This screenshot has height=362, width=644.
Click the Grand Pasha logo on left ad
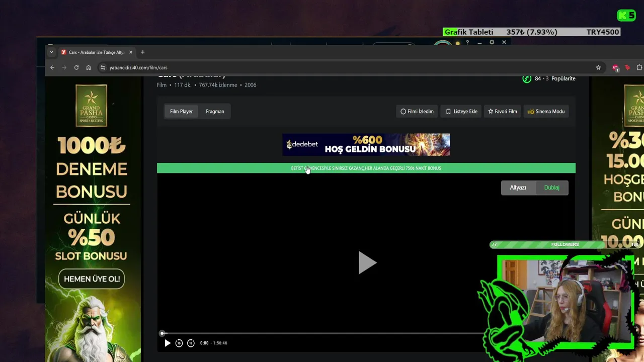91,106
